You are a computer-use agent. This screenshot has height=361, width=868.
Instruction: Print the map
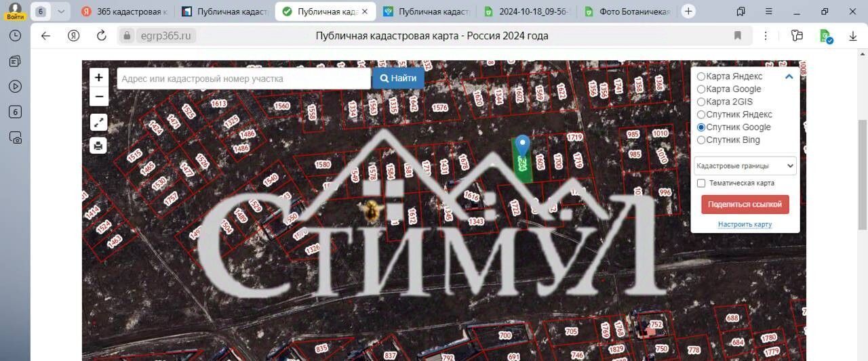98,145
